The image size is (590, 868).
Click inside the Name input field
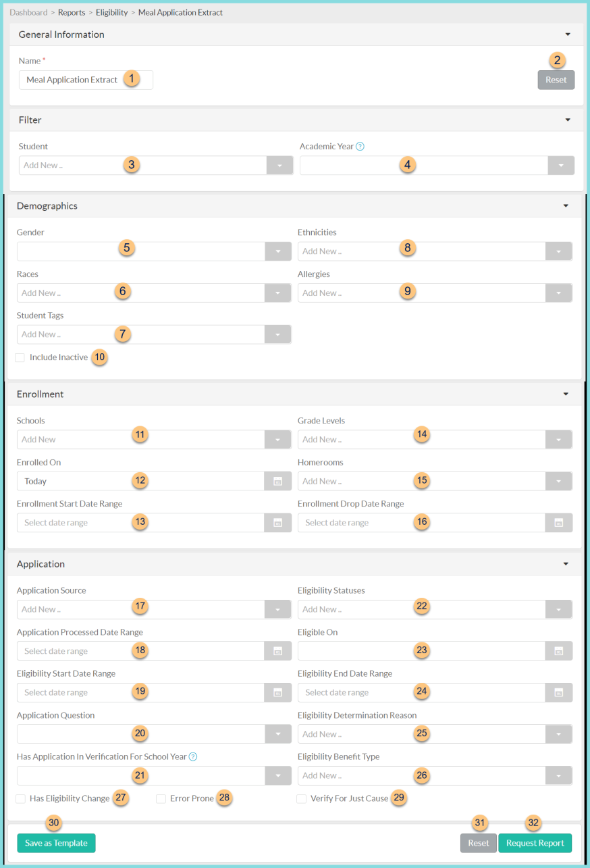point(74,80)
